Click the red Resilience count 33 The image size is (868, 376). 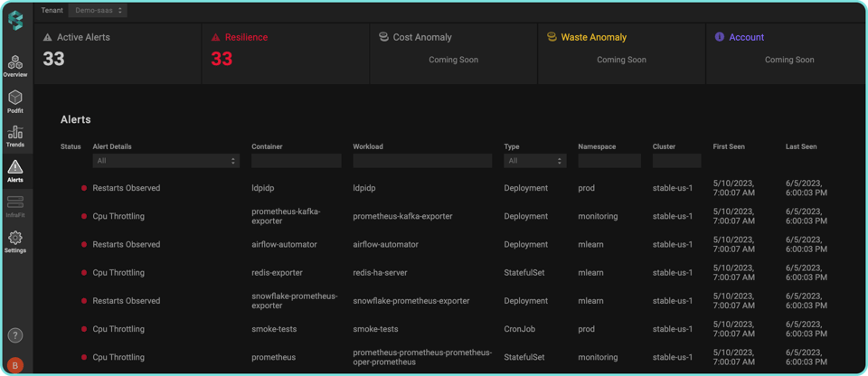[222, 59]
